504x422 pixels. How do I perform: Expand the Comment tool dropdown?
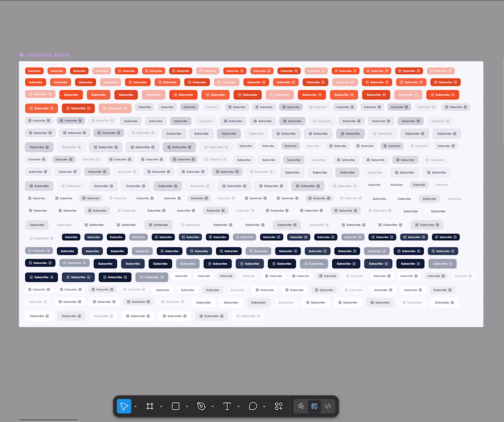pos(264,406)
